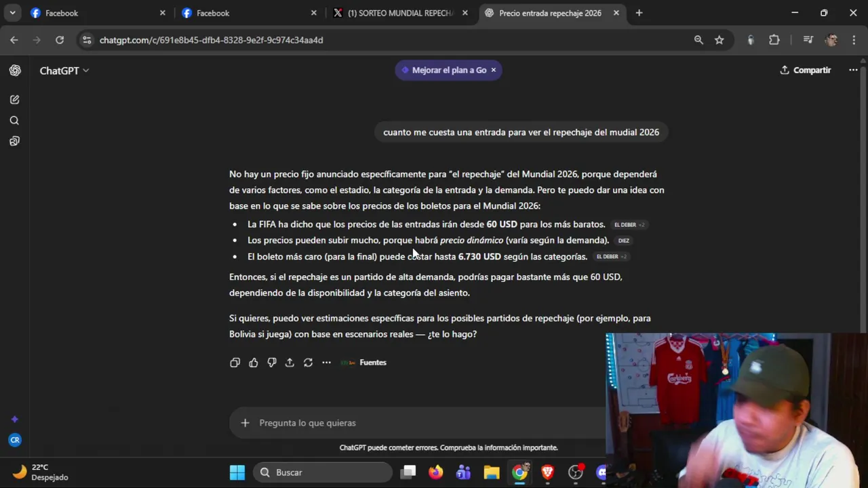This screenshot has height=488, width=868.
Task: Open Brave browser from the taskbar
Action: pos(547,472)
